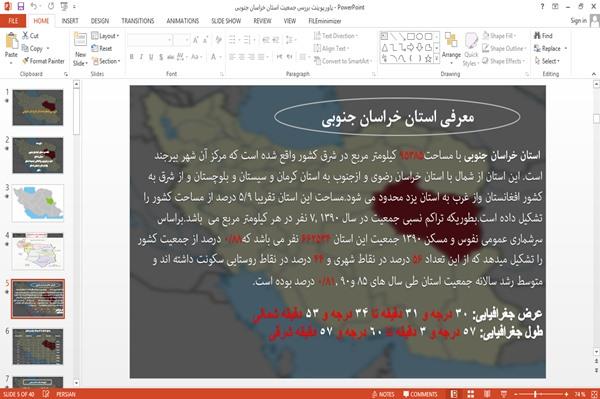The width and height of the screenshot is (600, 399).
Task: Open the font size combo box
Action: (181, 40)
